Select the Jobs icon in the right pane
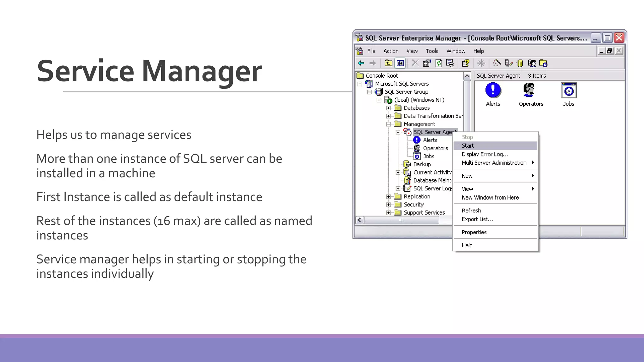The height and width of the screenshot is (362, 644). [569, 94]
